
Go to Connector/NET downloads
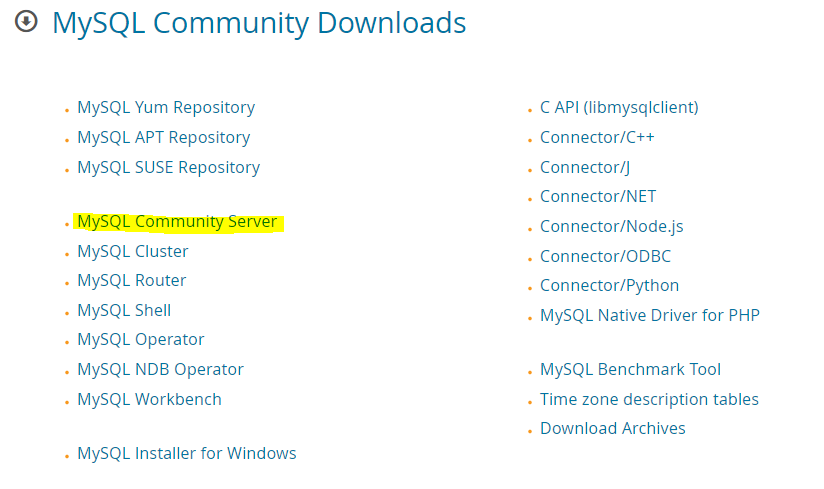click(598, 196)
